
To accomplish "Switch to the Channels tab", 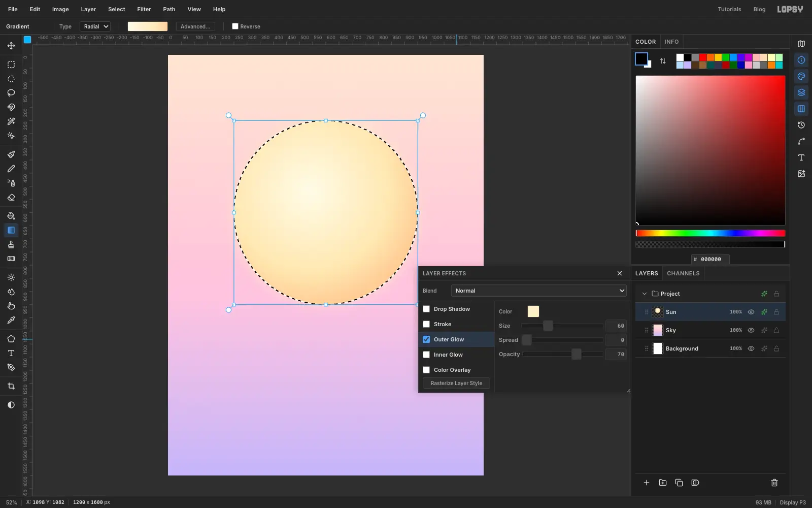I will [683, 273].
